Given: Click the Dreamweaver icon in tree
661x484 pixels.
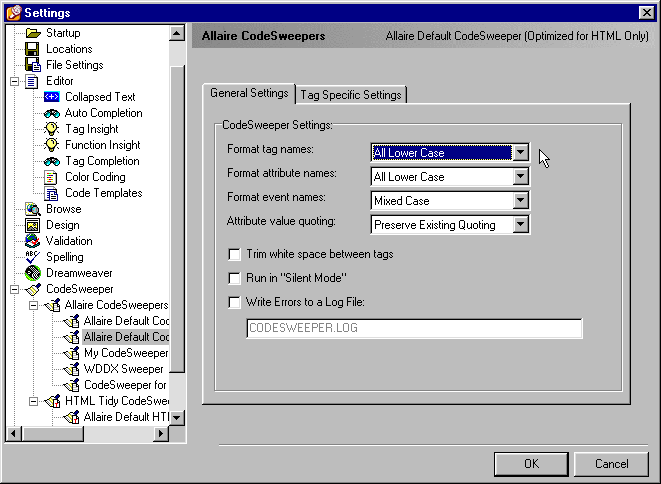Looking at the screenshot, I should pos(33,273).
